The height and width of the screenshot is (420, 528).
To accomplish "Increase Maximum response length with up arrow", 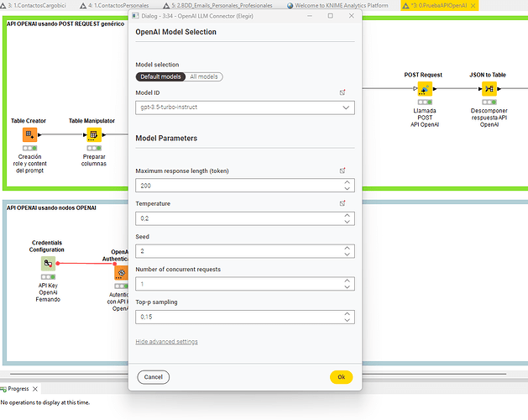I will coord(347,182).
